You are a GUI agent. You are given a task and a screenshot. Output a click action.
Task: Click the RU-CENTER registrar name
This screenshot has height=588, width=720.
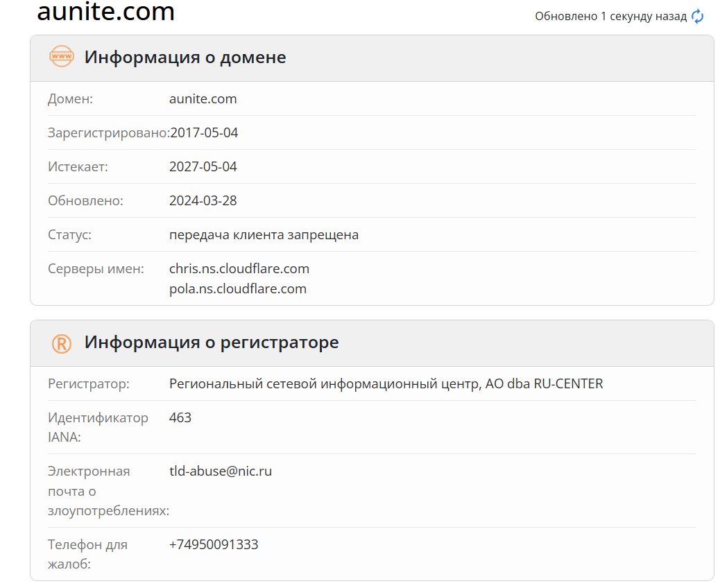pyautogui.click(x=386, y=383)
